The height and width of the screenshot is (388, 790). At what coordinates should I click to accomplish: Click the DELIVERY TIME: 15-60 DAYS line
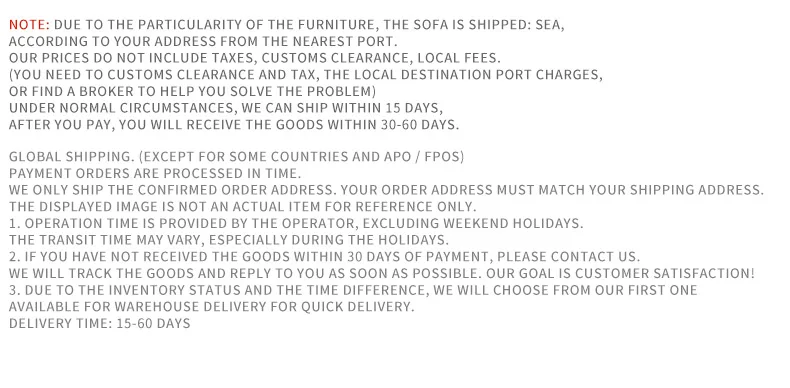pos(100,324)
